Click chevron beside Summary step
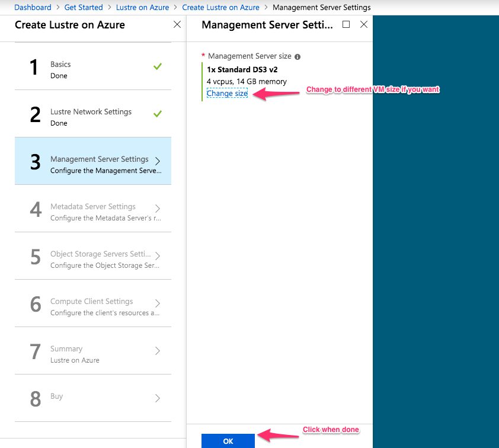499x448 pixels. [x=158, y=351]
